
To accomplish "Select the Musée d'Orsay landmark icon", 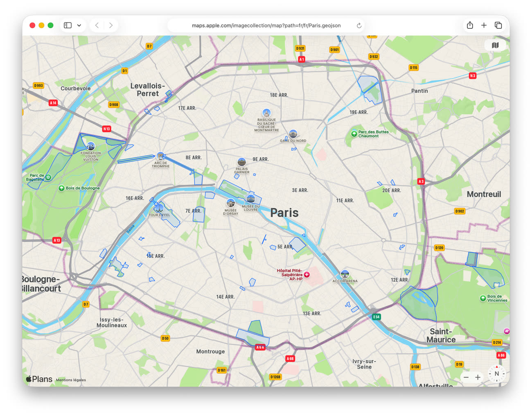I will tap(231, 203).
